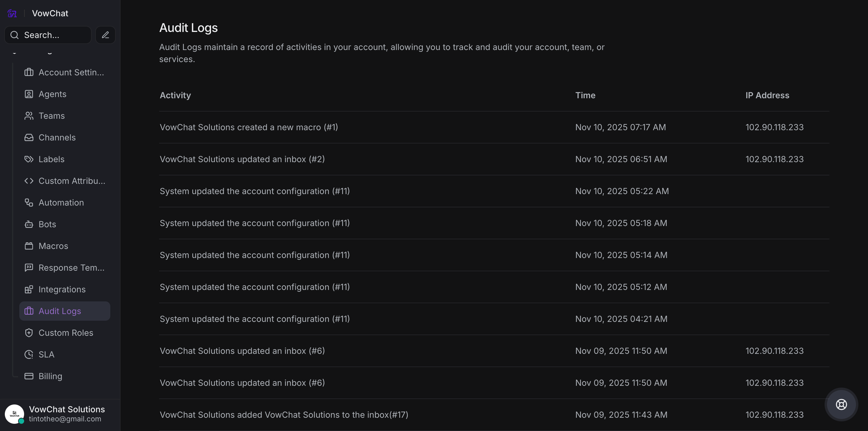The height and width of the screenshot is (431, 868).
Task: Open the Teams settings page
Action: (52, 116)
